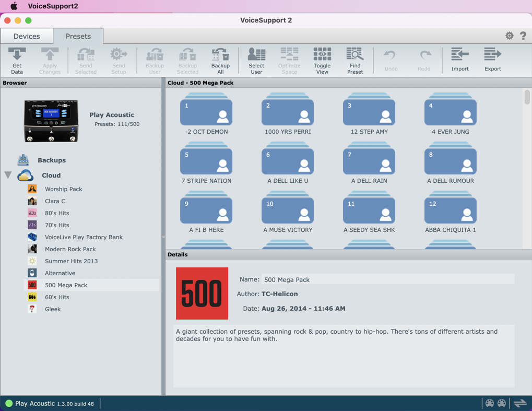Select the Worship Pack cloud bank
Viewport: 532px width, 411px height.
pyautogui.click(x=63, y=189)
